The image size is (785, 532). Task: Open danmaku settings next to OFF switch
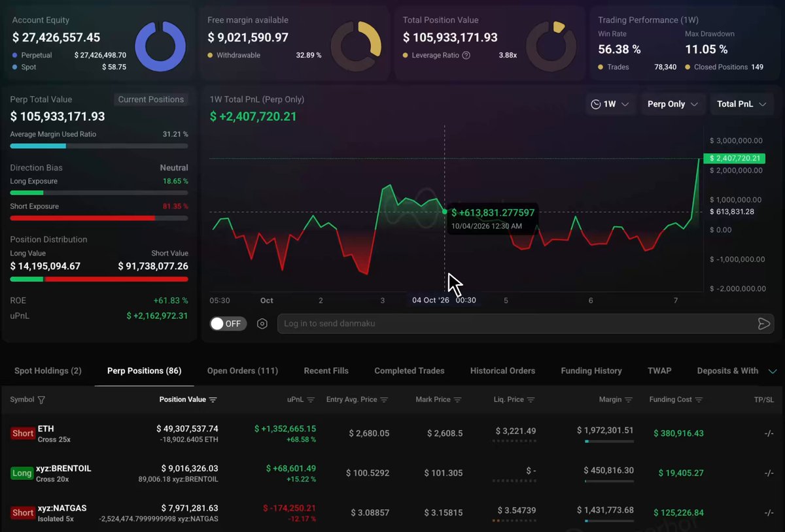coord(262,324)
